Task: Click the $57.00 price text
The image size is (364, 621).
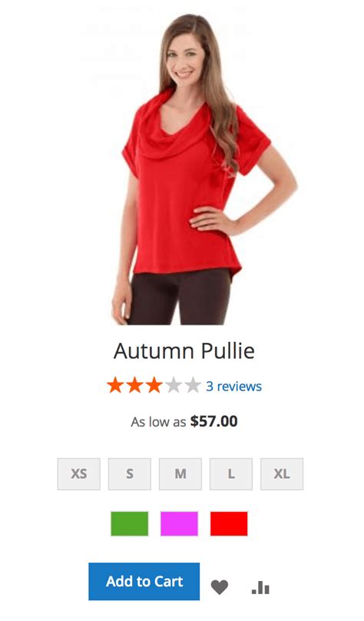Action: pyautogui.click(x=214, y=421)
